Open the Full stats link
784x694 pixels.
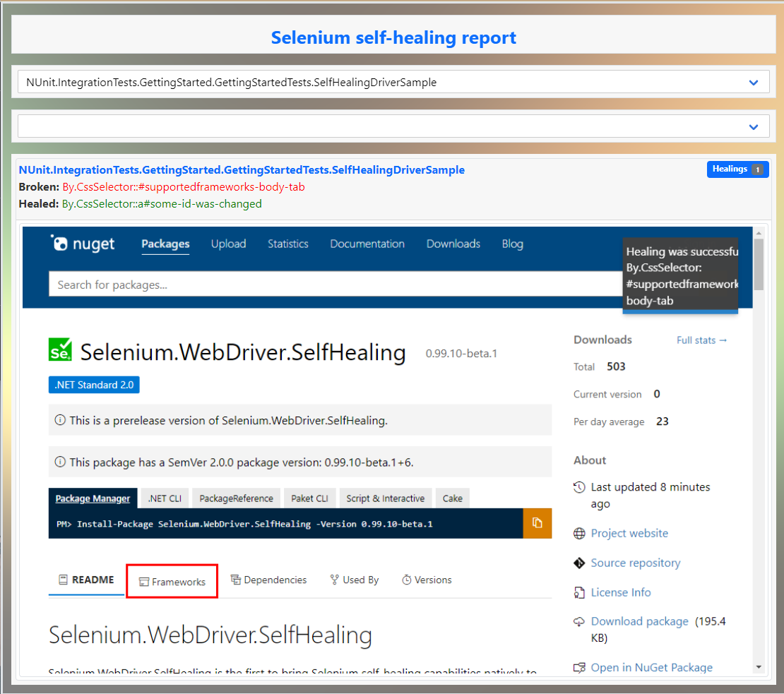click(701, 340)
